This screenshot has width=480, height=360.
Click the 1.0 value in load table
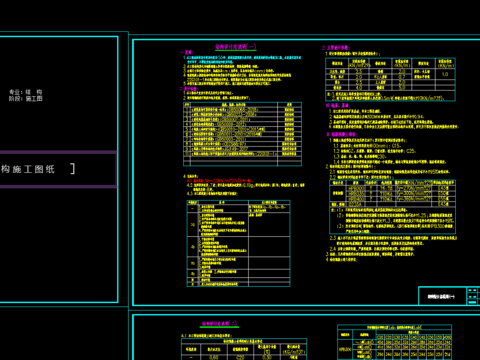pos(445,74)
